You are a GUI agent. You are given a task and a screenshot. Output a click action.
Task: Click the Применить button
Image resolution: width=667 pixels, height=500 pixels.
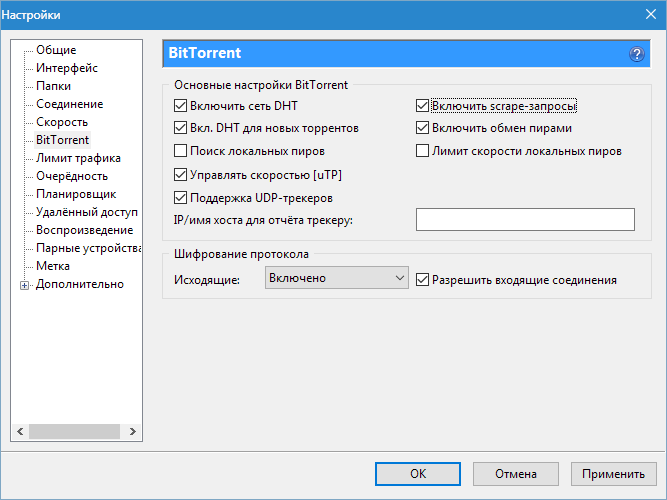click(613, 474)
